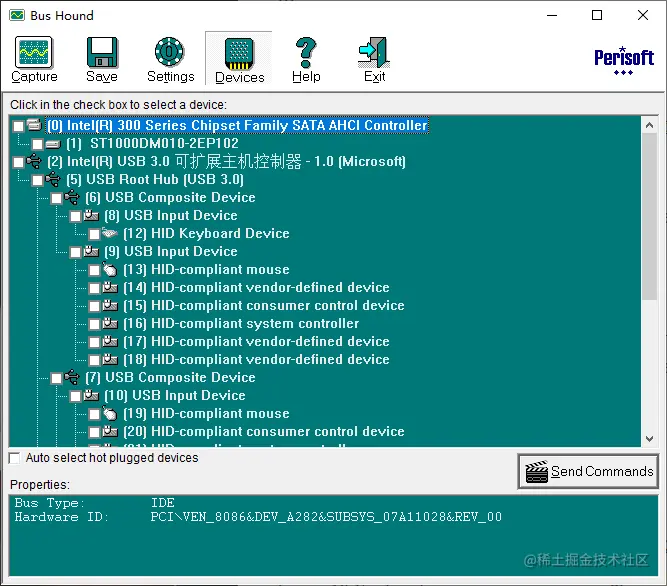Screen dimensions: 667x586
Task: Click icon of (7) USB Composite Device
Action: [x=72, y=377]
